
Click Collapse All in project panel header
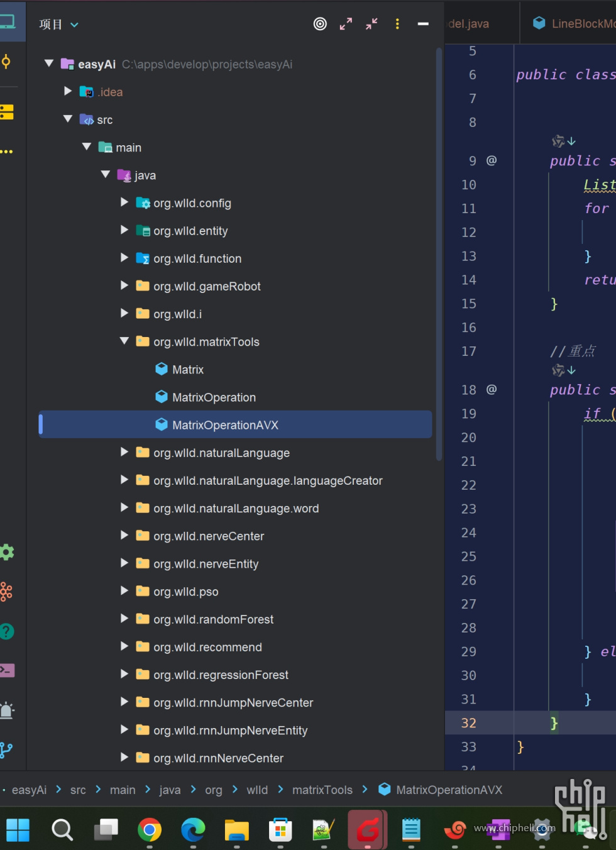coord(371,24)
